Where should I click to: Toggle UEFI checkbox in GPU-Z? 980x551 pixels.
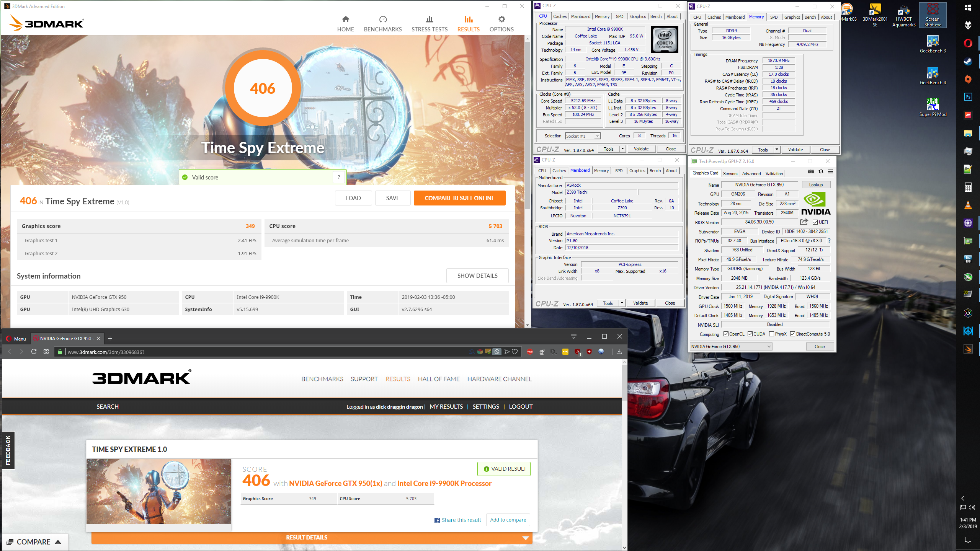(x=815, y=222)
